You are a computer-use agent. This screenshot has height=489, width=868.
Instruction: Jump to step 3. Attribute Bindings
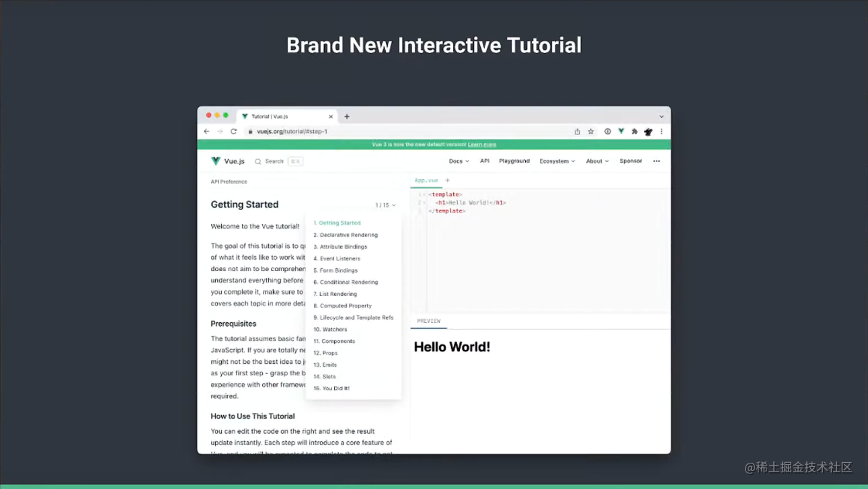point(340,247)
